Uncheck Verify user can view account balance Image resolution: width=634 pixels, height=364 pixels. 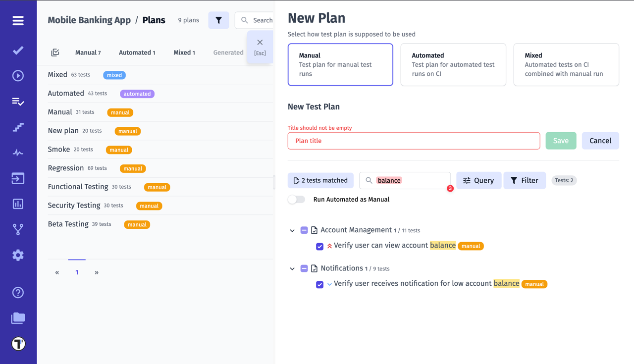click(319, 246)
